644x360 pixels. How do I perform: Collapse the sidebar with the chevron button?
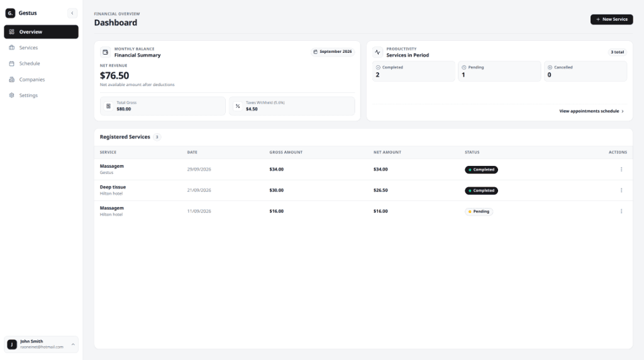tap(72, 13)
